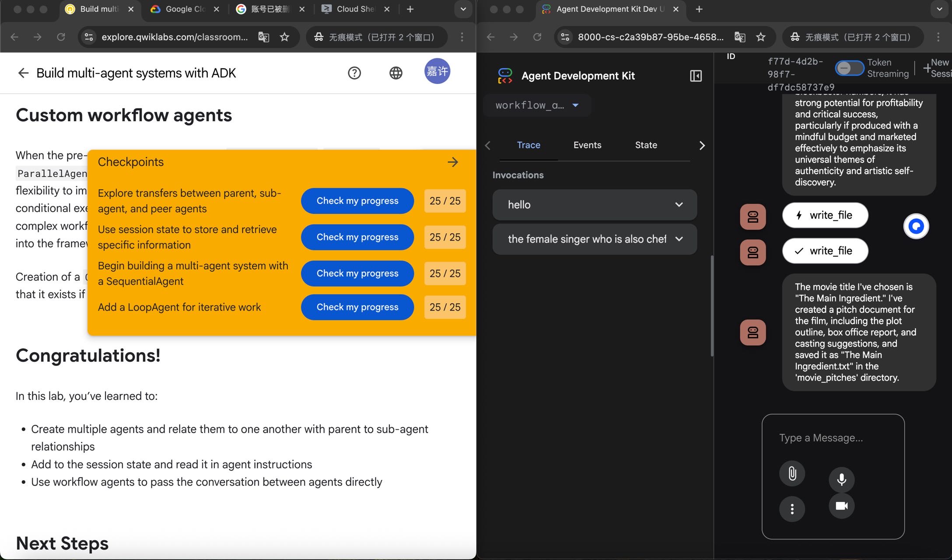The width and height of the screenshot is (952, 560).
Task: Open the user profile avatar
Action: pyautogui.click(x=437, y=71)
